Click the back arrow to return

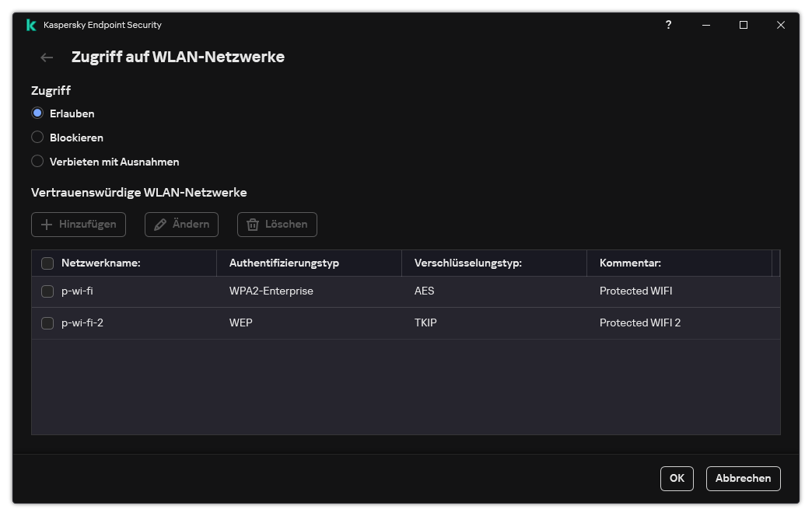46,57
